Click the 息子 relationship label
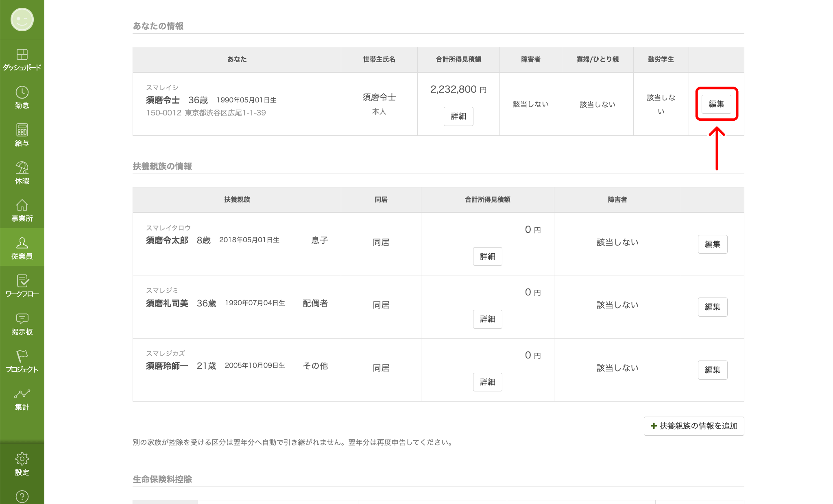Screen dimensions: 833x504 [320, 240]
